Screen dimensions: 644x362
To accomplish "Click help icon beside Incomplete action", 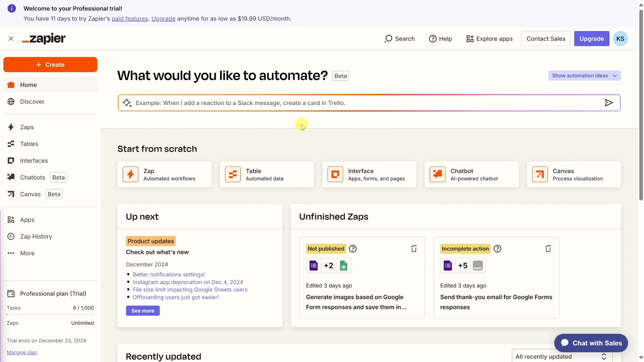I will click(x=497, y=249).
